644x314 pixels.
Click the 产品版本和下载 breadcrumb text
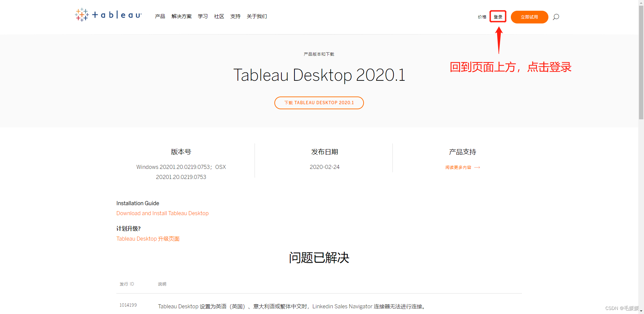[319, 54]
